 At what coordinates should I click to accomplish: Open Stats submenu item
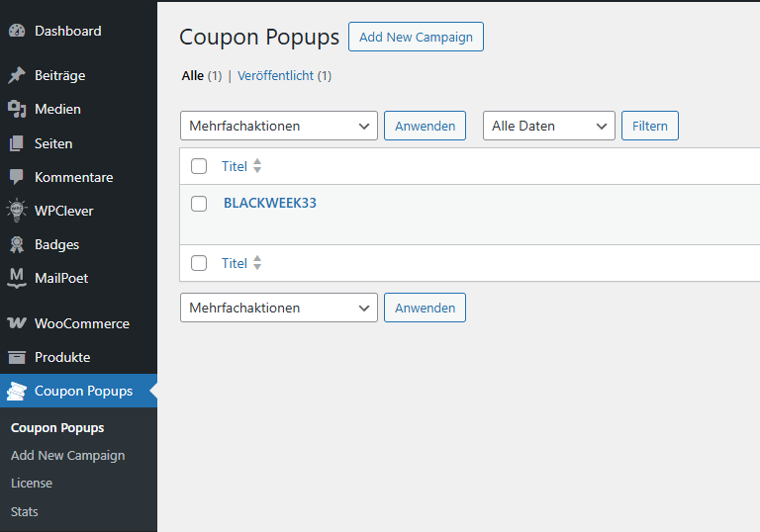coord(25,511)
